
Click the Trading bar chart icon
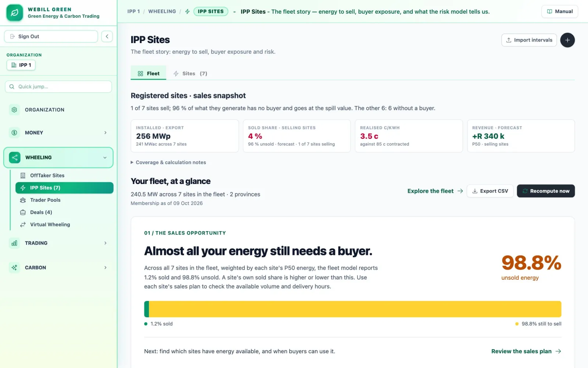pyautogui.click(x=14, y=243)
